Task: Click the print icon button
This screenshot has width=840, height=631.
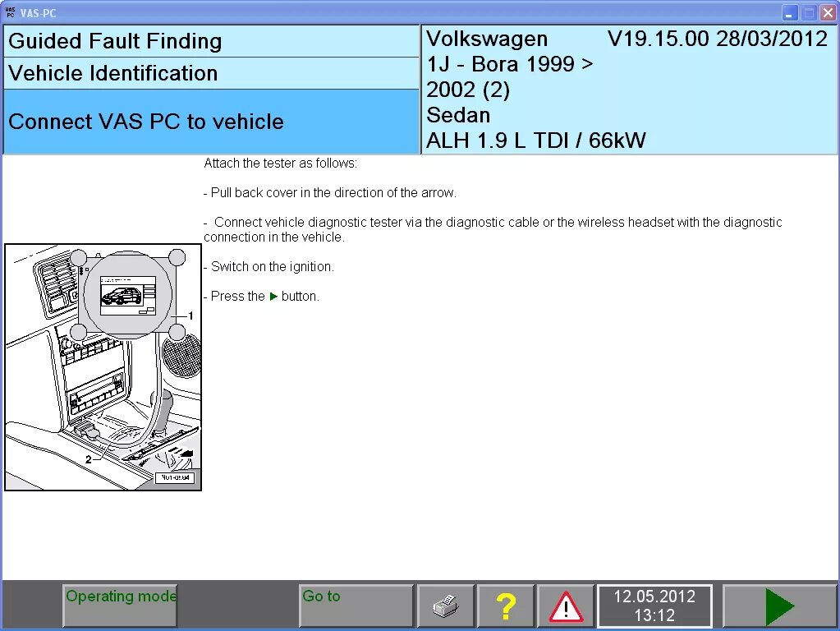Action: (x=445, y=606)
